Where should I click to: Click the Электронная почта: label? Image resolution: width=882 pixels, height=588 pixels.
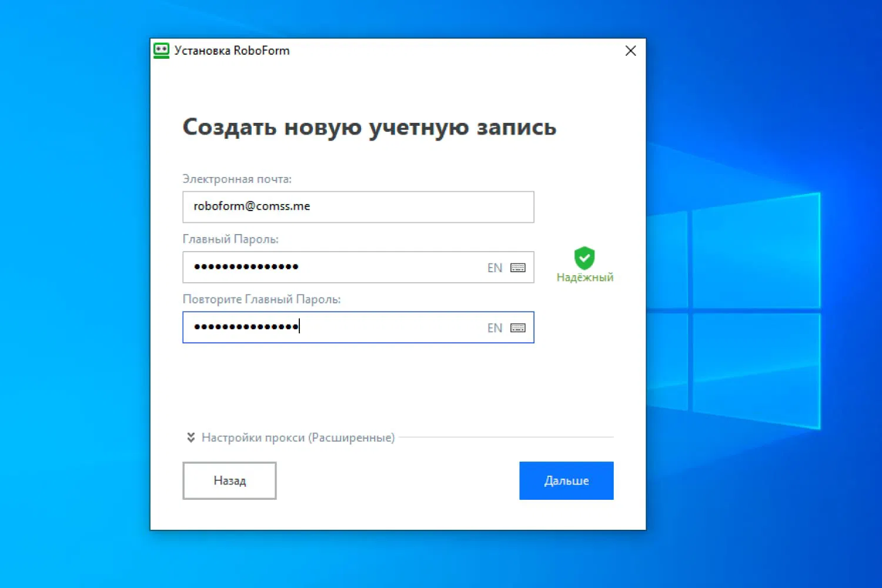tap(237, 179)
